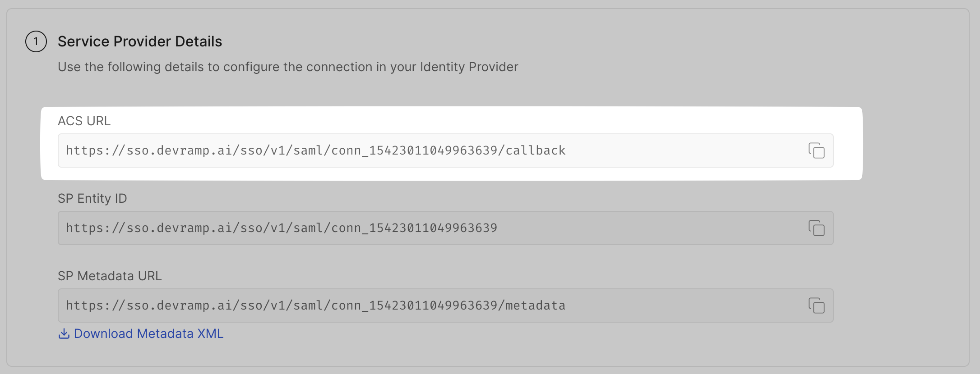Click the duplicate-pages icon beside the Entity ID

click(818, 228)
